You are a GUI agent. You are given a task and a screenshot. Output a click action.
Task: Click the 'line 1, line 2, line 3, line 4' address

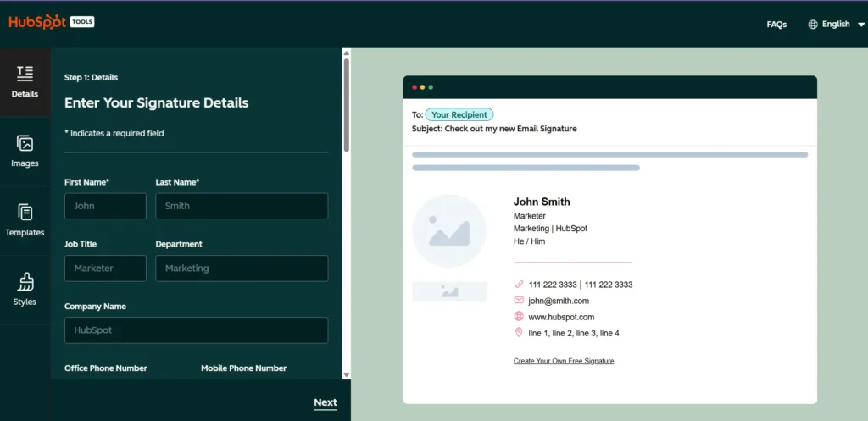pos(574,333)
